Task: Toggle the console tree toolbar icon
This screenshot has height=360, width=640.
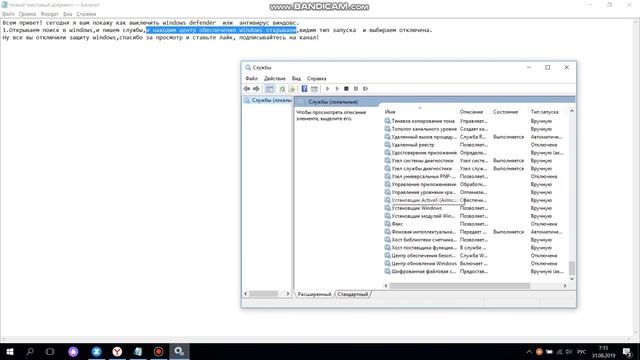Action: point(269,89)
